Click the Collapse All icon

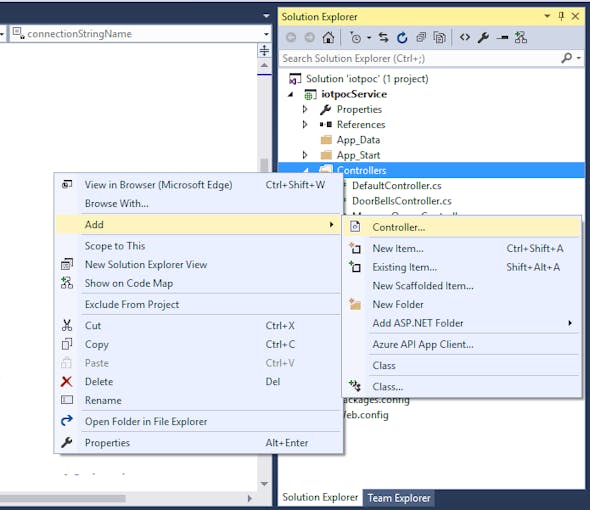pos(421,38)
